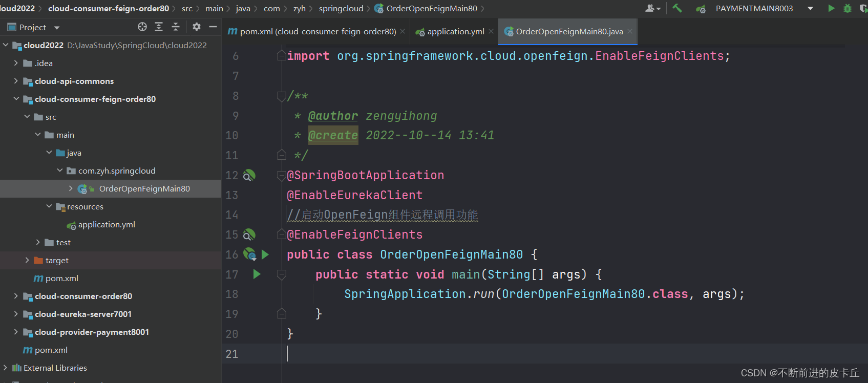Image resolution: width=868 pixels, height=383 pixels.
Task: Run PAYMENTMAIN8003 with green play button
Action: point(831,8)
